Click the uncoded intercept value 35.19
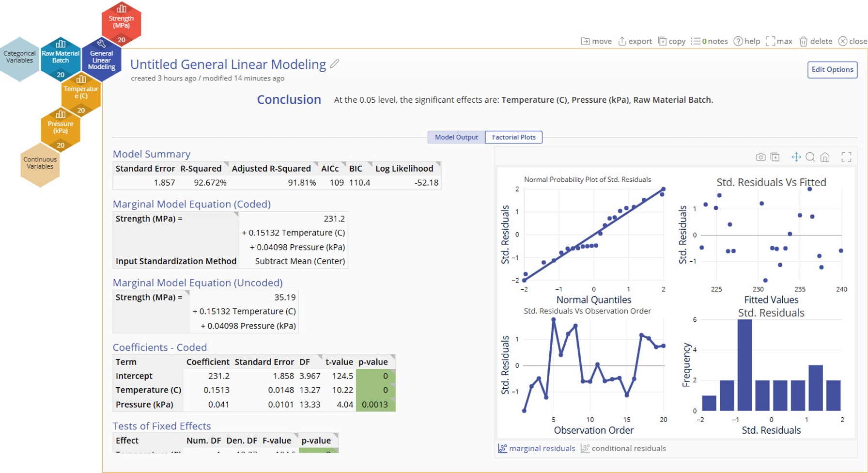This screenshot has width=868, height=473. pyautogui.click(x=285, y=297)
